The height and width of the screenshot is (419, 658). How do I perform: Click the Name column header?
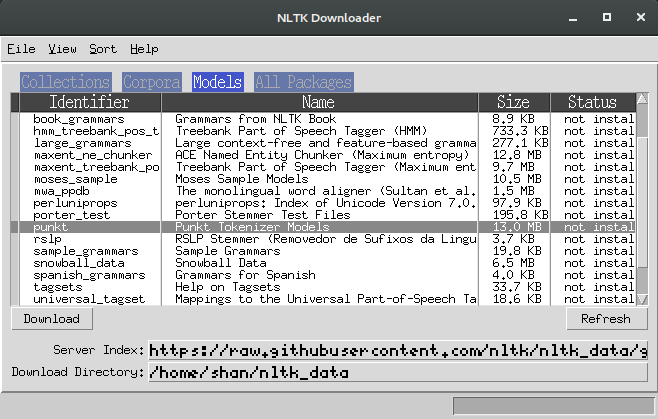319,102
